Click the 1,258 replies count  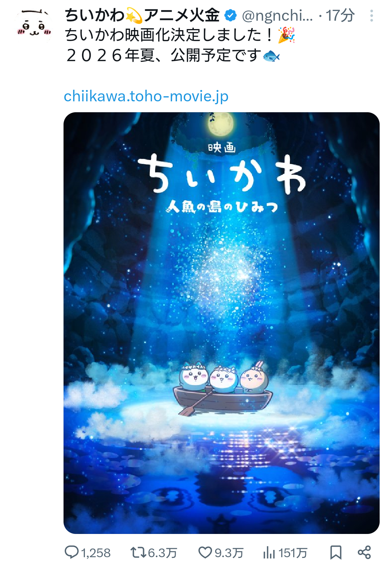(x=96, y=553)
